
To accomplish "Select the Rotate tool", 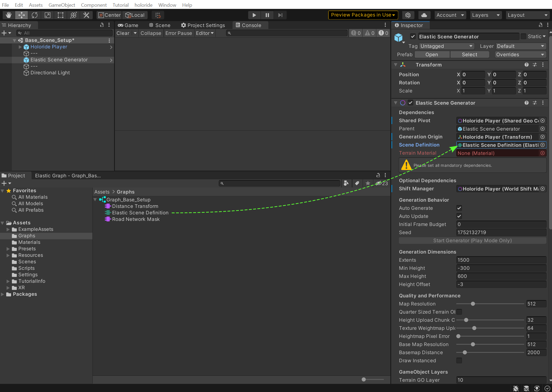I will tap(34, 15).
